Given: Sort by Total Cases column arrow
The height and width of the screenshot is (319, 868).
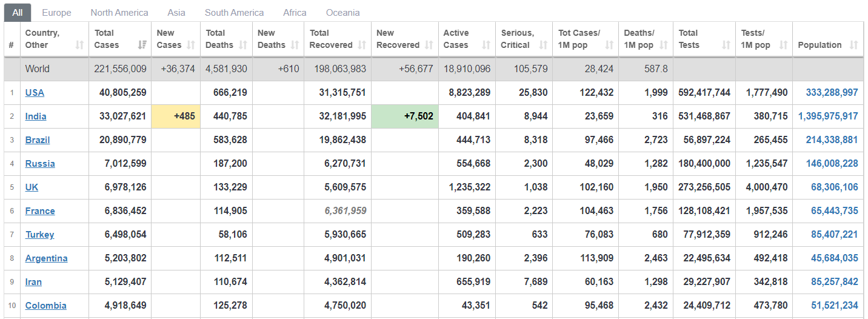Looking at the screenshot, I should pyautogui.click(x=142, y=45).
